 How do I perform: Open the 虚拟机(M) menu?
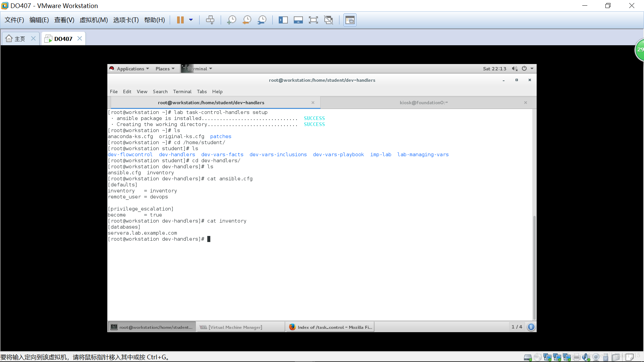point(94,20)
